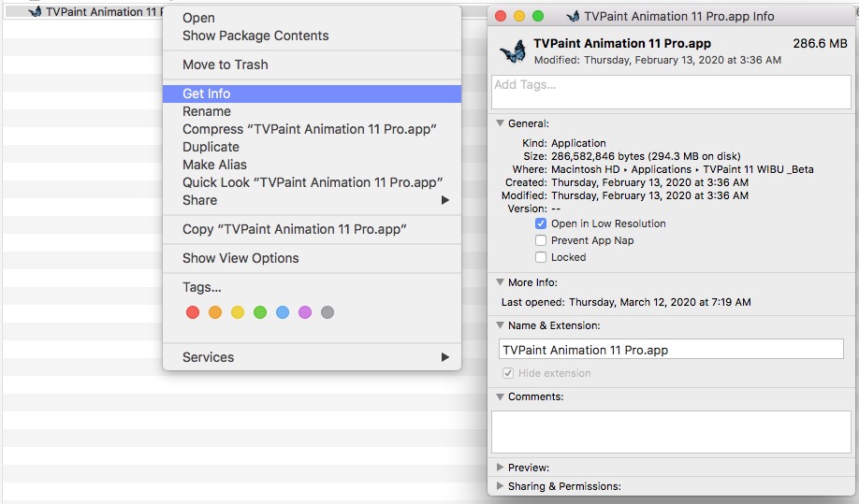The image size is (859, 504).
Task: Choose Duplicate menu entry
Action: (x=312, y=147)
